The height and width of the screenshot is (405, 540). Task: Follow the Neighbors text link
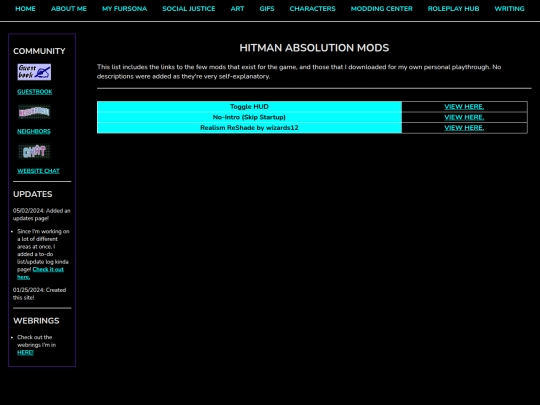(x=34, y=131)
